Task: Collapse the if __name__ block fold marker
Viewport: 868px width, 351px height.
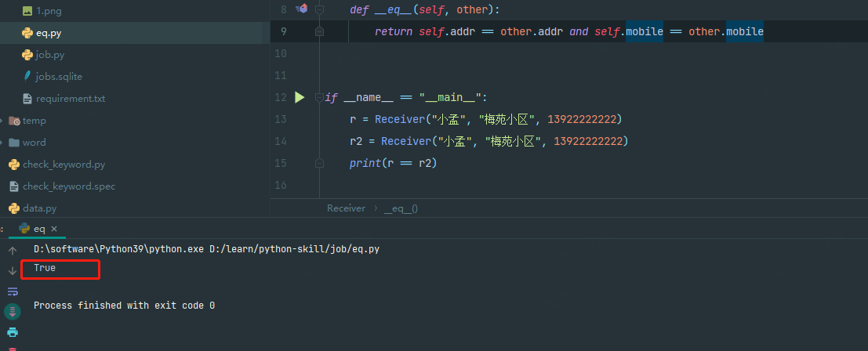Action: point(319,97)
